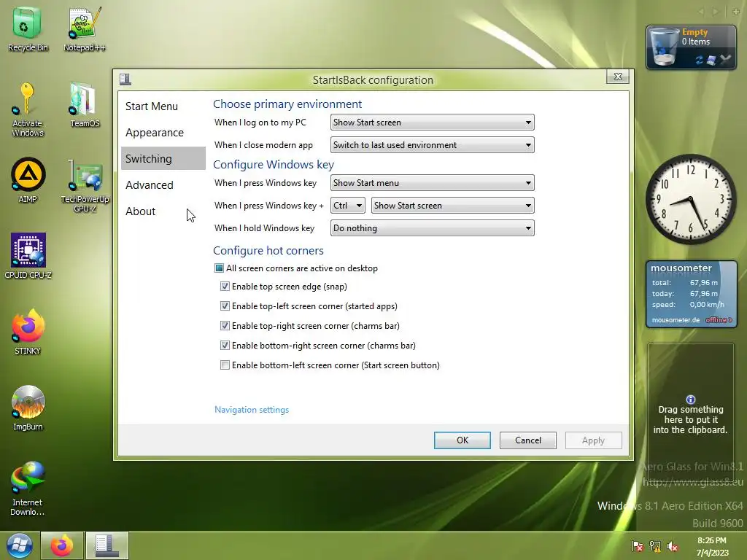Click the StartIsBack taskbar button
The image size is (747, 560).
107,545
